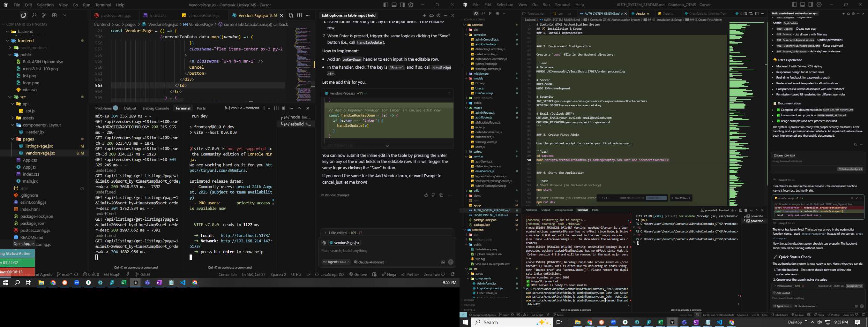Open Task View on the left taskbar

click(29, 283)
